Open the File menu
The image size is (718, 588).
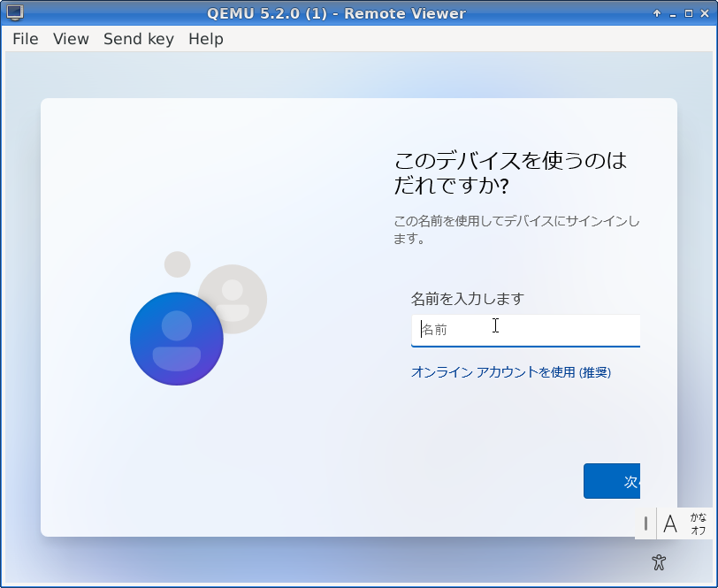pos(26,39)
